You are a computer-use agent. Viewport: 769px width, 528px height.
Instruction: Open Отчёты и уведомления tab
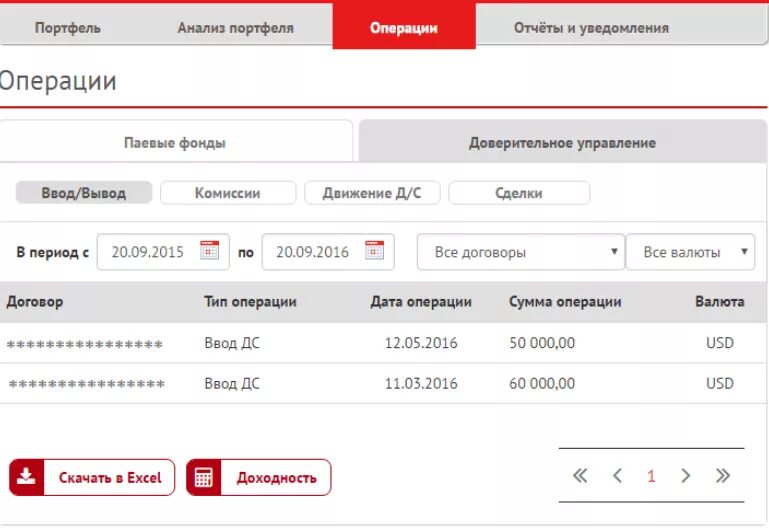tap(591, 27)
